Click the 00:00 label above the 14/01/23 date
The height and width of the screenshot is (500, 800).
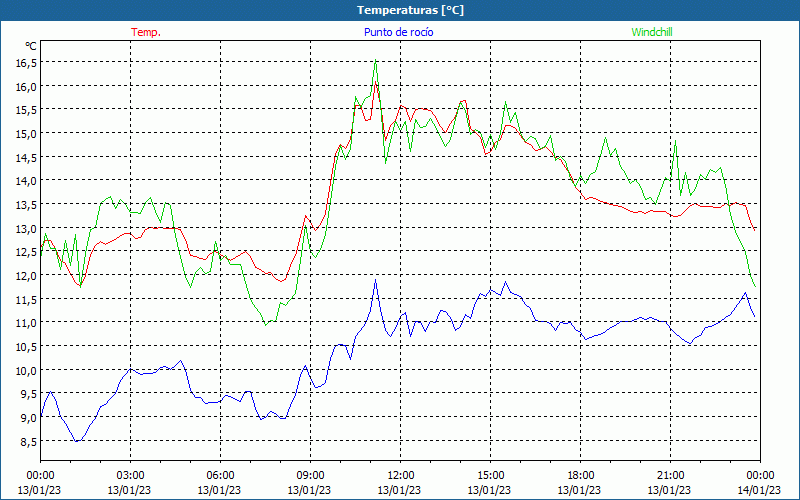coord(760,476)
